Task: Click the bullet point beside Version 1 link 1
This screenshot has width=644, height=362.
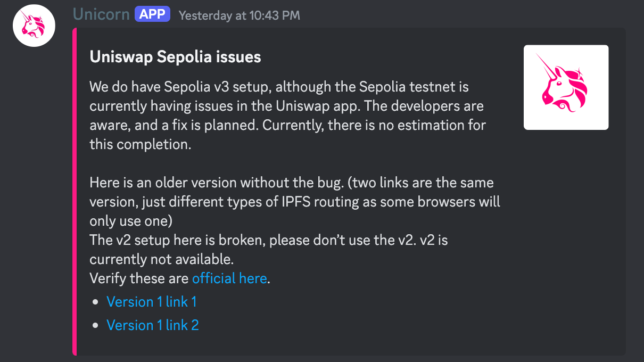Action: 96,302
